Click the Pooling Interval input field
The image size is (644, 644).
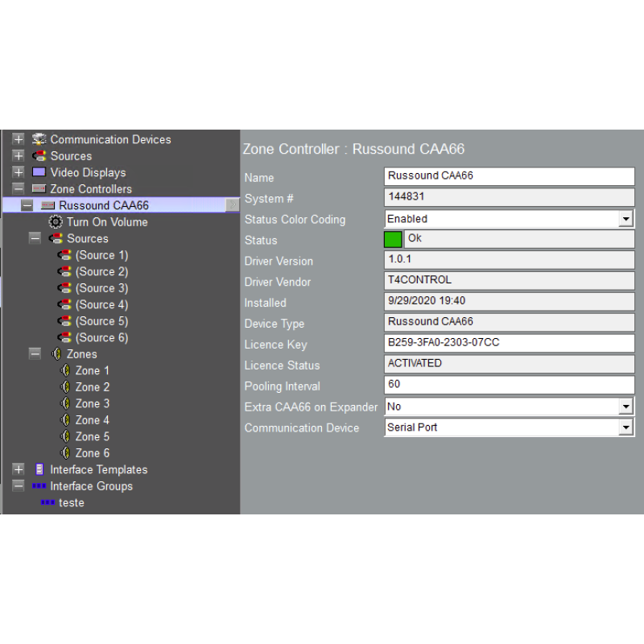point(510,385)
